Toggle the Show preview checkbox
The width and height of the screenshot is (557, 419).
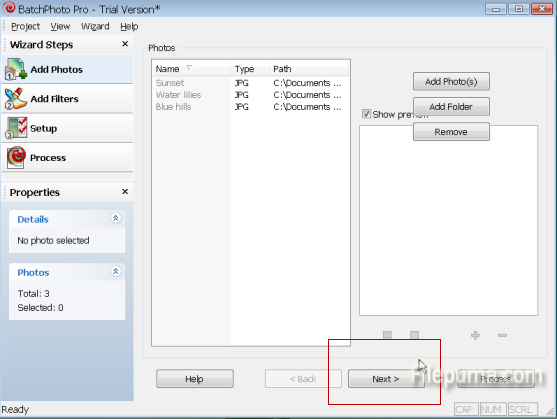pyautogui.click(x=366, y=114)
